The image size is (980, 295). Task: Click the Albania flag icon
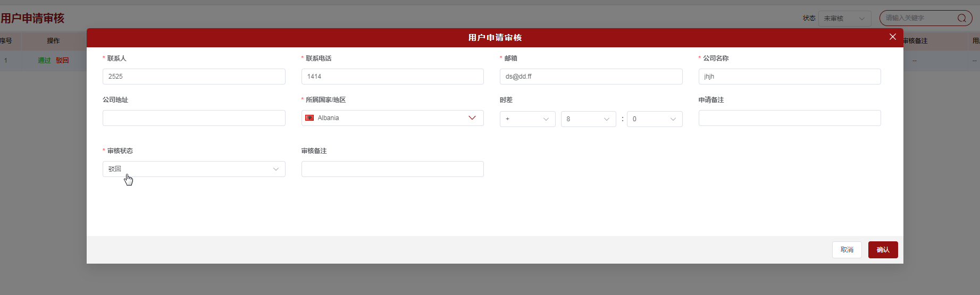pyautogui.click(x=309, y=118)
